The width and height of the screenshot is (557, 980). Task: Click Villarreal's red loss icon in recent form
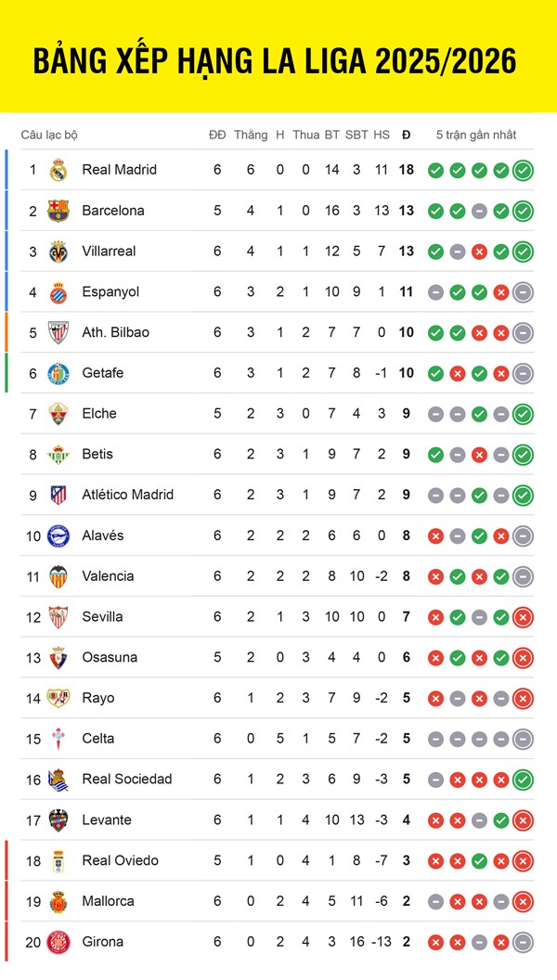pyautogui.click(x=479, y=251)
